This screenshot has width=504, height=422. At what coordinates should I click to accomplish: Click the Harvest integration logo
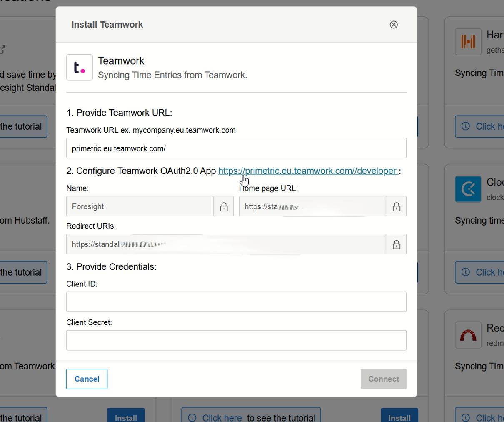coord(468,42)
